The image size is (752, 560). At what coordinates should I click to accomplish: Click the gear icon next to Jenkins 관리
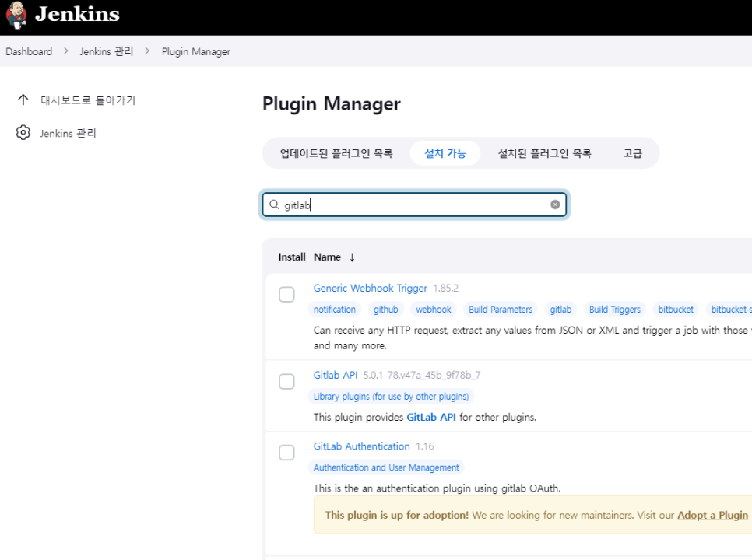[23, 133]
